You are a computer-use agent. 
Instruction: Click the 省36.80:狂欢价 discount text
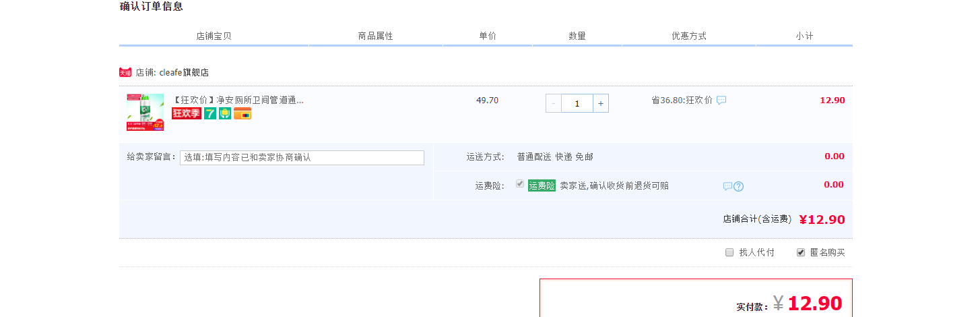(x=682, y=100)
